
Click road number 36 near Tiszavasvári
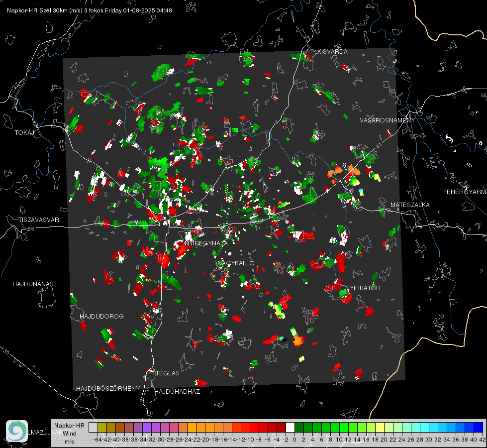pyautogui.click(x=31, y=229)
